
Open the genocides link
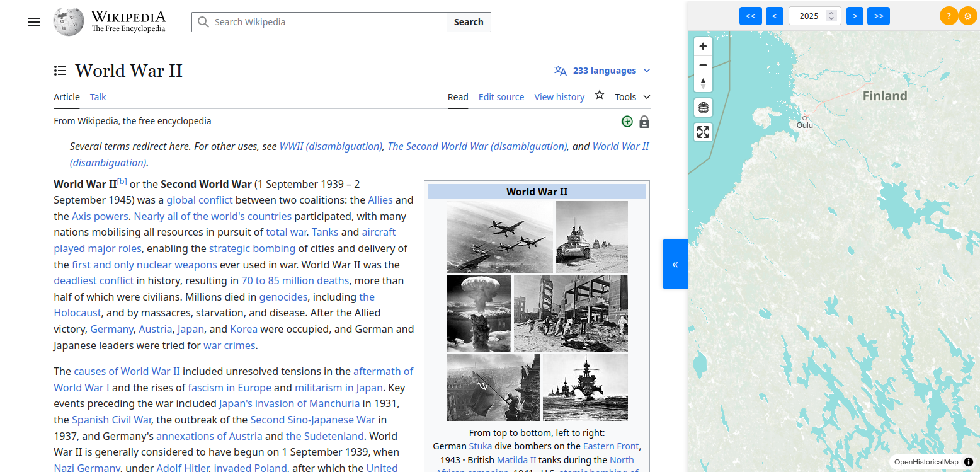[x=283, y=297]
